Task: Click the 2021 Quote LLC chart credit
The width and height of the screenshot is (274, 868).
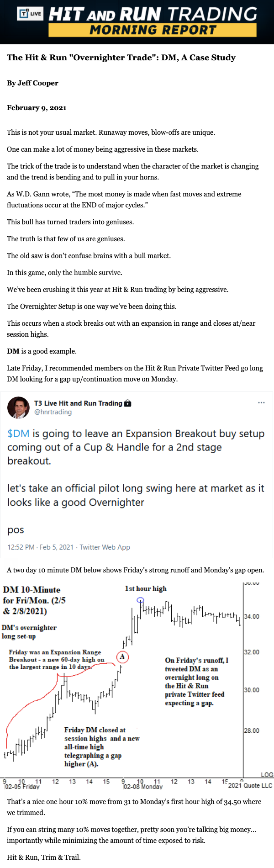Action: click(x=250, y=785)
